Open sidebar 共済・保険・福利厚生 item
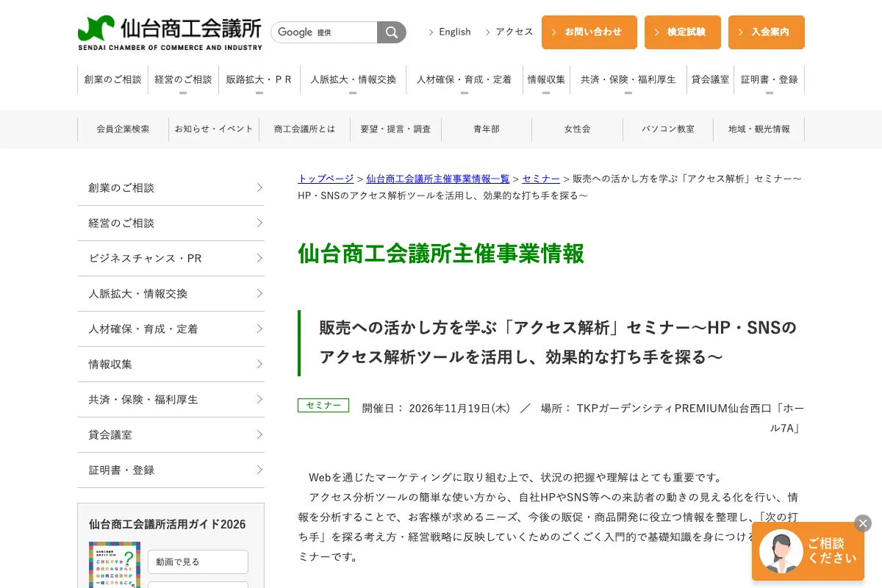This screenshot has width=882, height=588. (171, 399)
